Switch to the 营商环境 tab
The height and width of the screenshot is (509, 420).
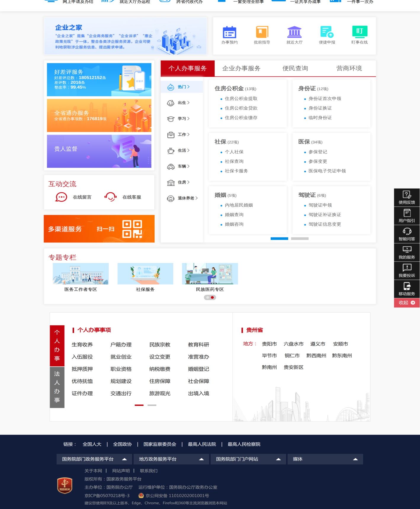pyautogui.click(x=349, y=68)
